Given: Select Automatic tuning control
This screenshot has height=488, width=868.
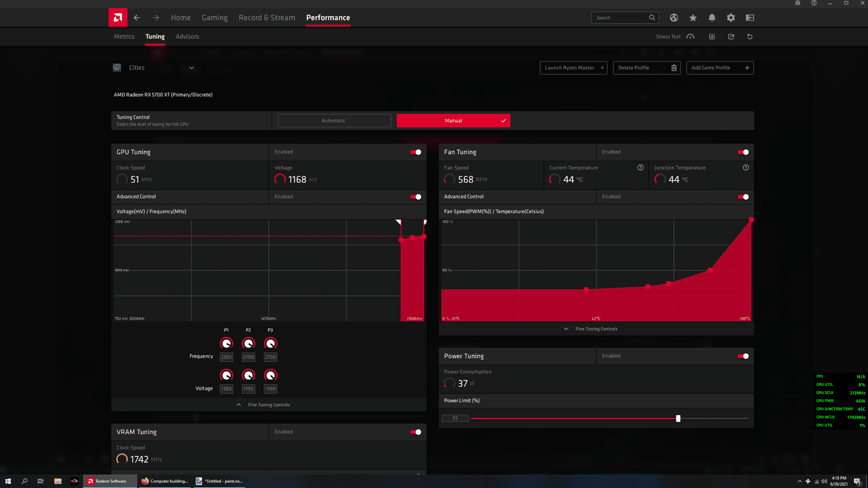Looking at the screenshot, I should [334, 121].
